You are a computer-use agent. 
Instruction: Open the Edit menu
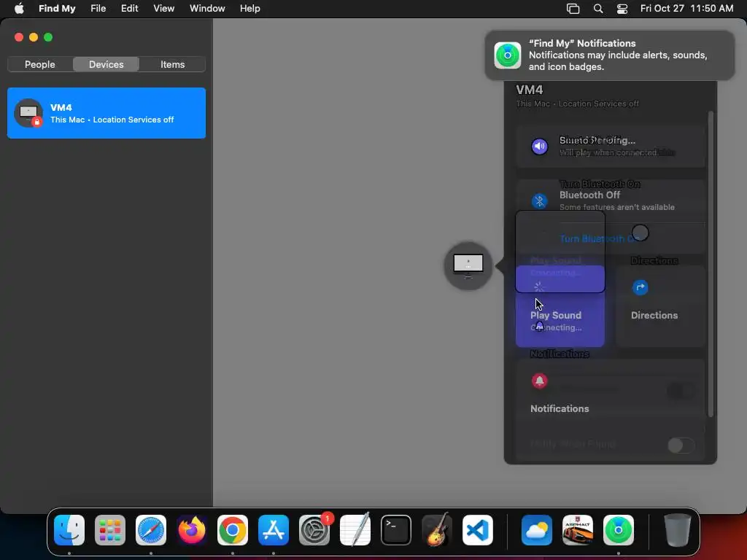[x=130, y=9]
